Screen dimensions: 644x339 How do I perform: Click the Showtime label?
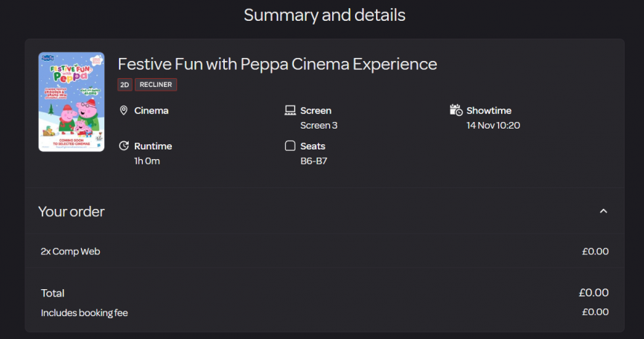click(488, 111)
